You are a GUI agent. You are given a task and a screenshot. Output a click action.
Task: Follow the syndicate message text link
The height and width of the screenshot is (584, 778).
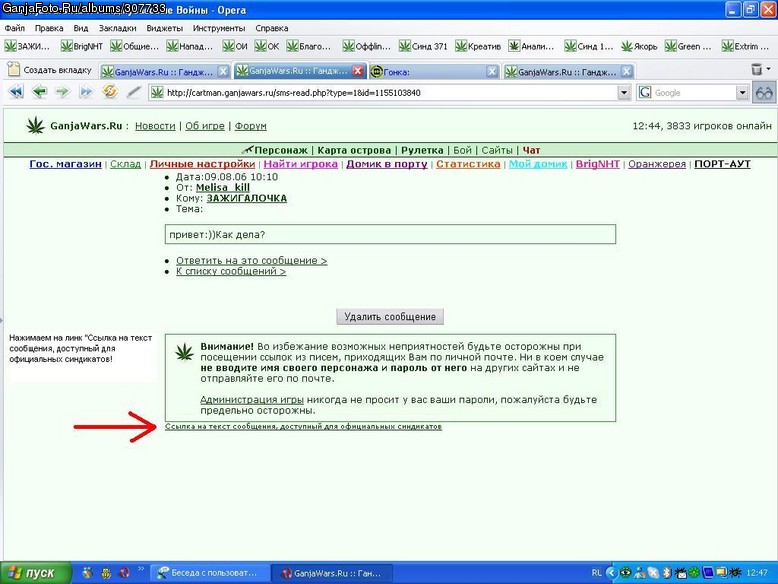303,426
